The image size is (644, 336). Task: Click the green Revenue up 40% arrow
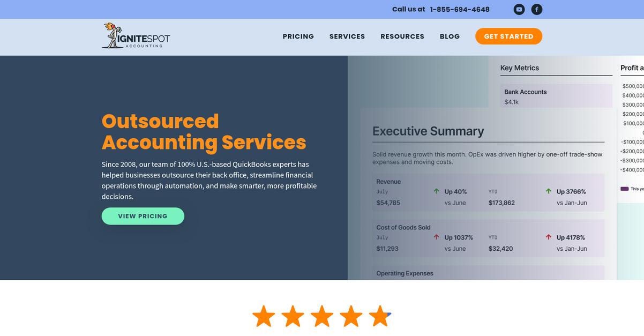coord(437,191)
